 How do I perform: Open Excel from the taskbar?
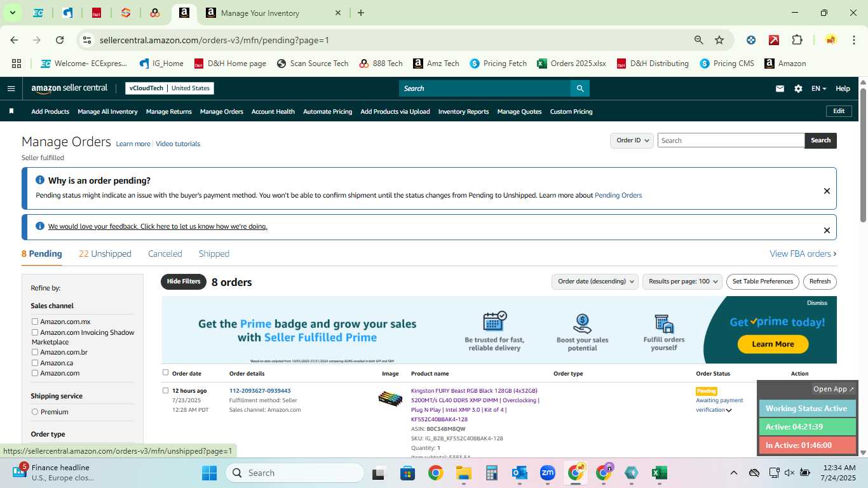[659, 473]
